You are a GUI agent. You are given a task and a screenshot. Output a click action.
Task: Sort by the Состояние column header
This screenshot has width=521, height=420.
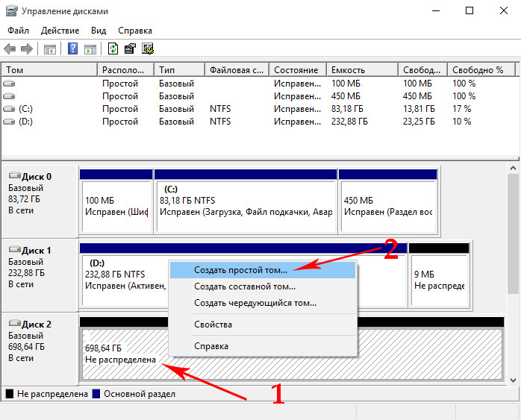(298, 70)
